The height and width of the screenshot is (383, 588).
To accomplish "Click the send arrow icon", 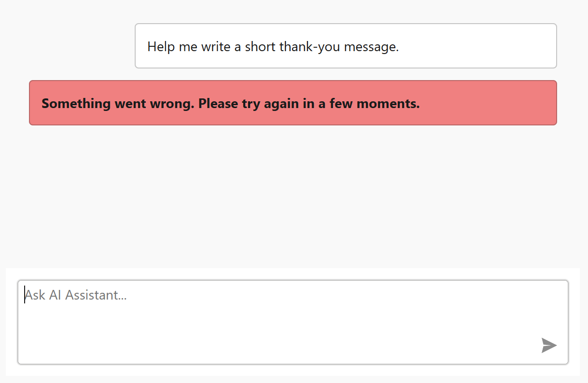I will pos(549,345).
